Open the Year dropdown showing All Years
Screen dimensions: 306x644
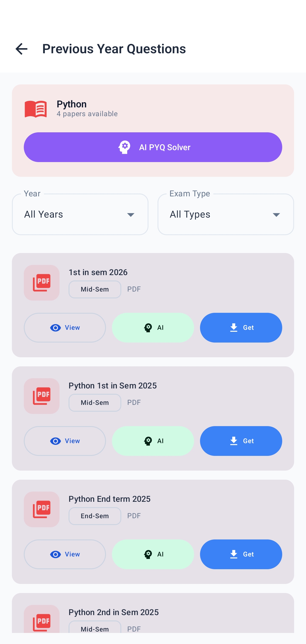click(80, 214)
